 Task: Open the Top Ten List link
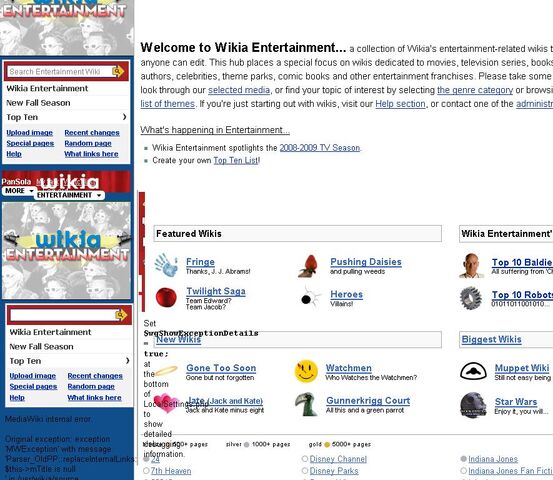[236, 160]
